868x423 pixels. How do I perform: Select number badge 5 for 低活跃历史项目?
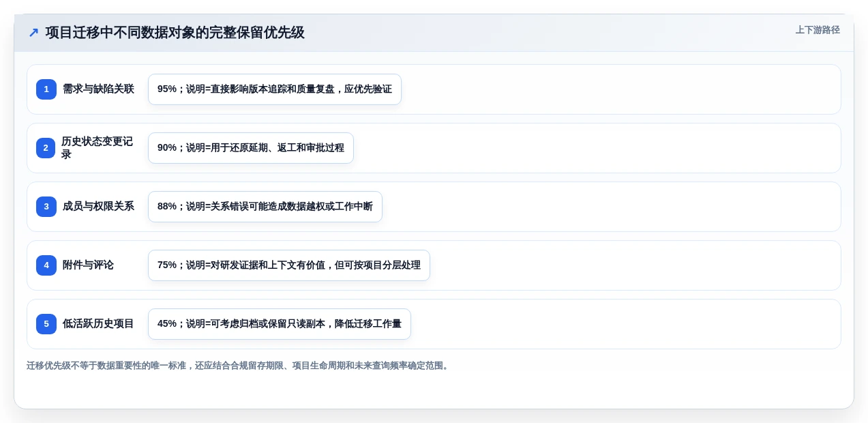click(x=46, y=324)
